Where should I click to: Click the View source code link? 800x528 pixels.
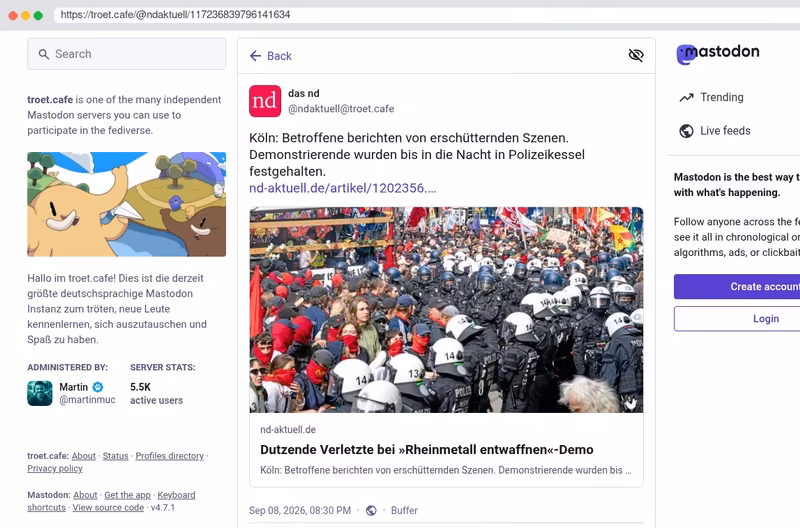click(x=108, y=508)
